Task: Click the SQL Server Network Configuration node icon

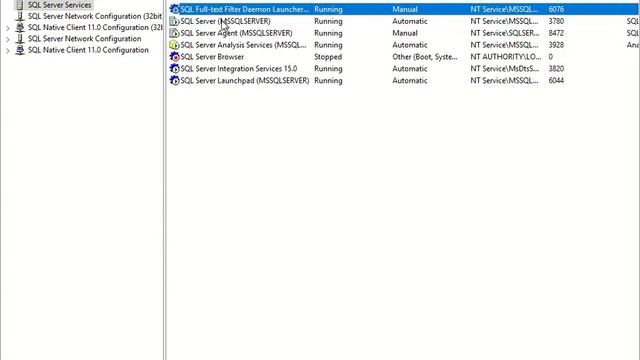Action: [x=20, y=39]
